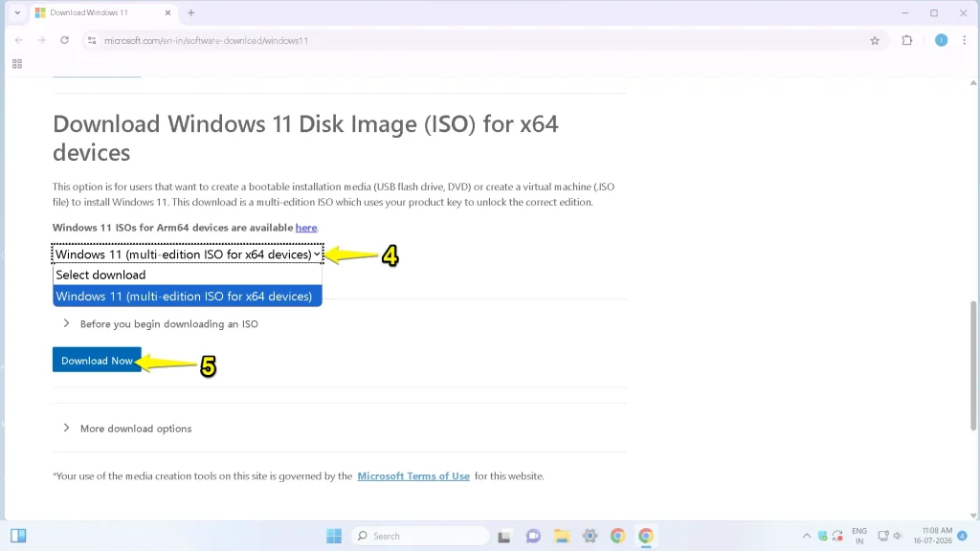This screenshot has height=551, width=980.
Task: Switch to active Chrome window on taskbar
Action: click(646, 536)
